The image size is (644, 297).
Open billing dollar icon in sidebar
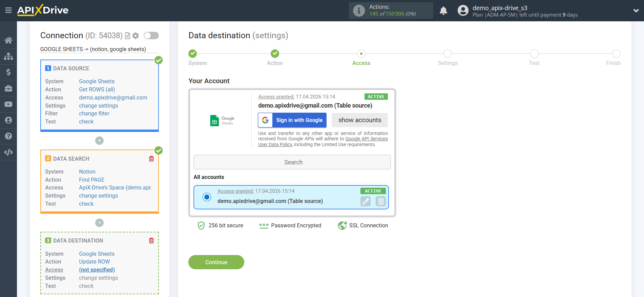[8, 72]
